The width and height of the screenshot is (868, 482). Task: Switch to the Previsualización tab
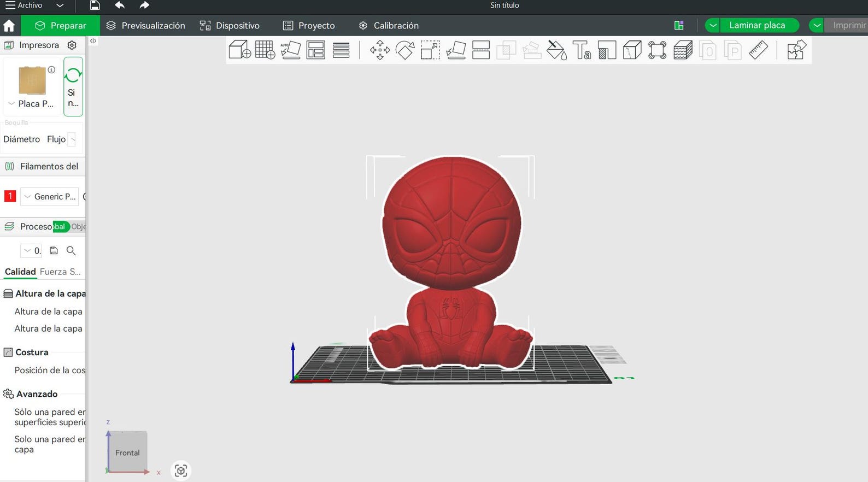point(145,26)
